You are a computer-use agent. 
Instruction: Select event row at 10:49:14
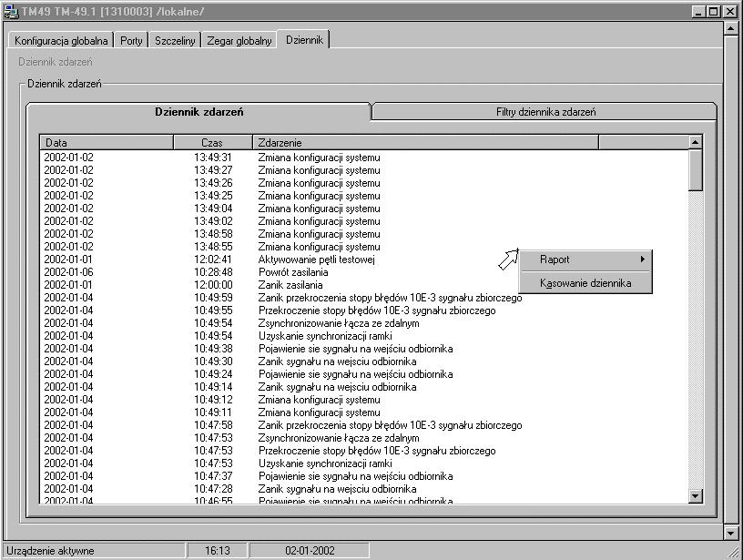coord(364,387)
